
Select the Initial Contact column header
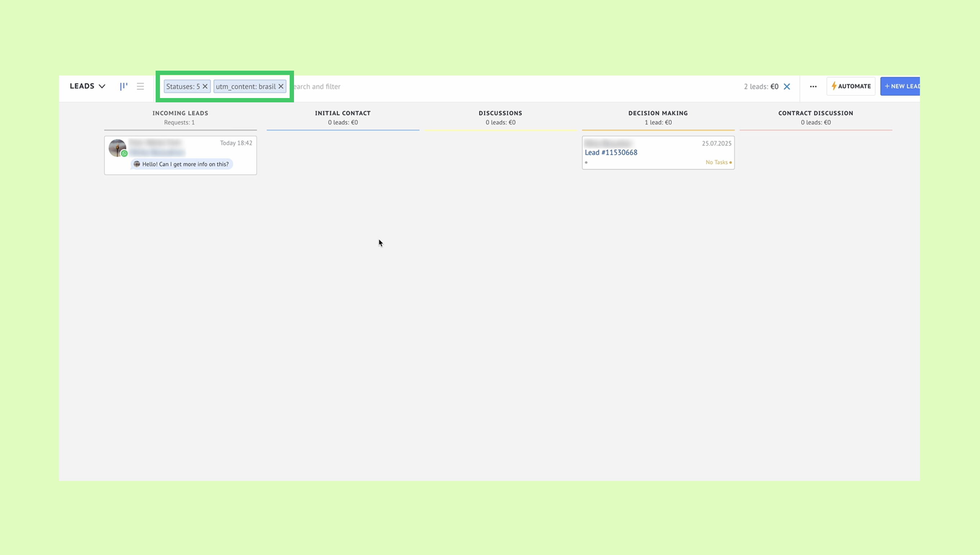343,113
